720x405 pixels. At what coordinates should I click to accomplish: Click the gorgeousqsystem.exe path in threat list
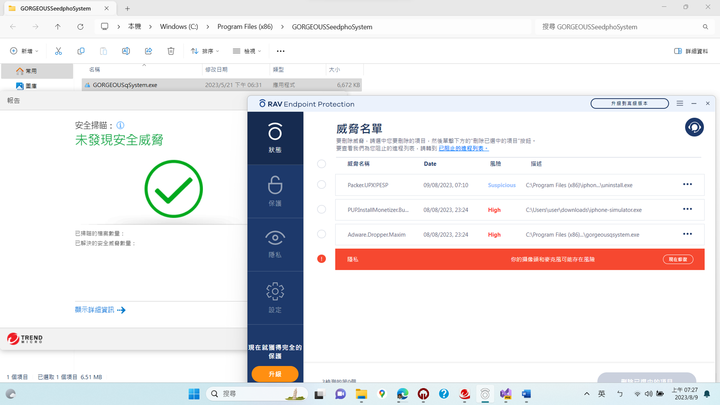pos(582,235)
